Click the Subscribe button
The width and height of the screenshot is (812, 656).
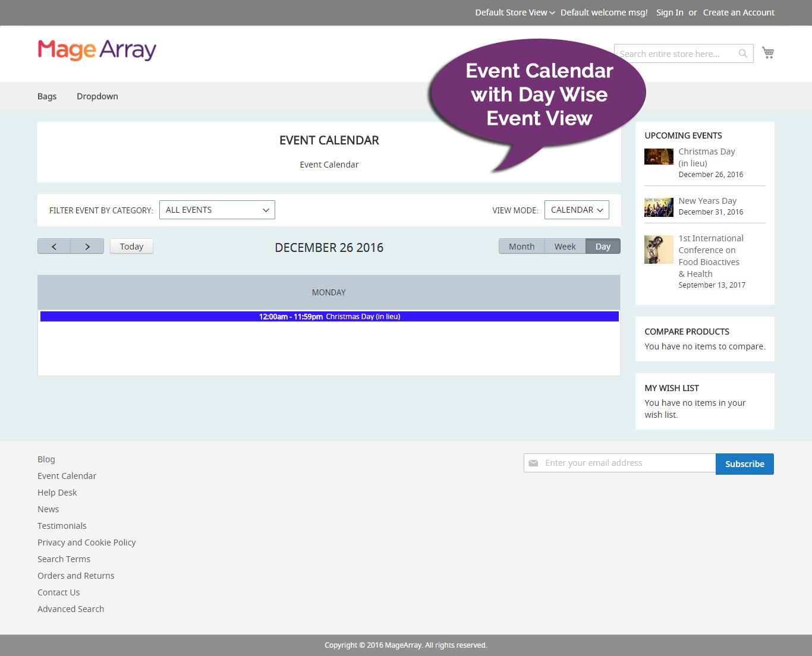744,463
